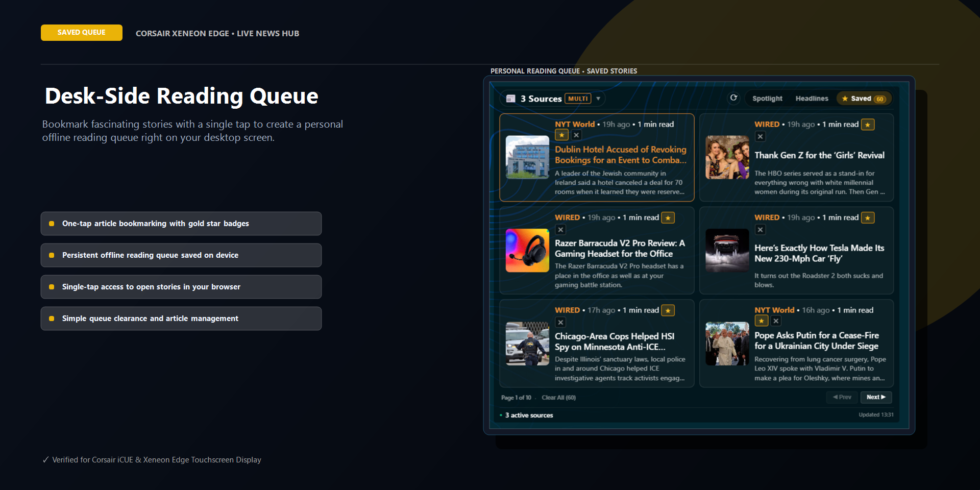Screen dimensions: 980x490
Task: Click Clear All (60)
Action: click(559, 398)
